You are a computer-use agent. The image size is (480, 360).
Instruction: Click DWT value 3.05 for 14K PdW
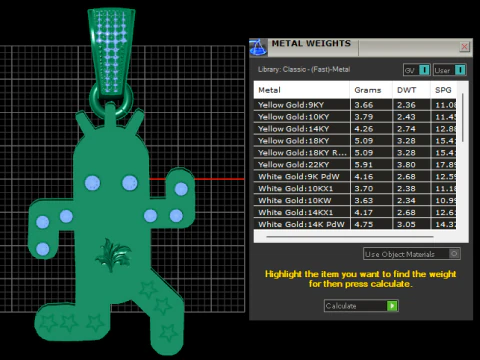point(406,224)
